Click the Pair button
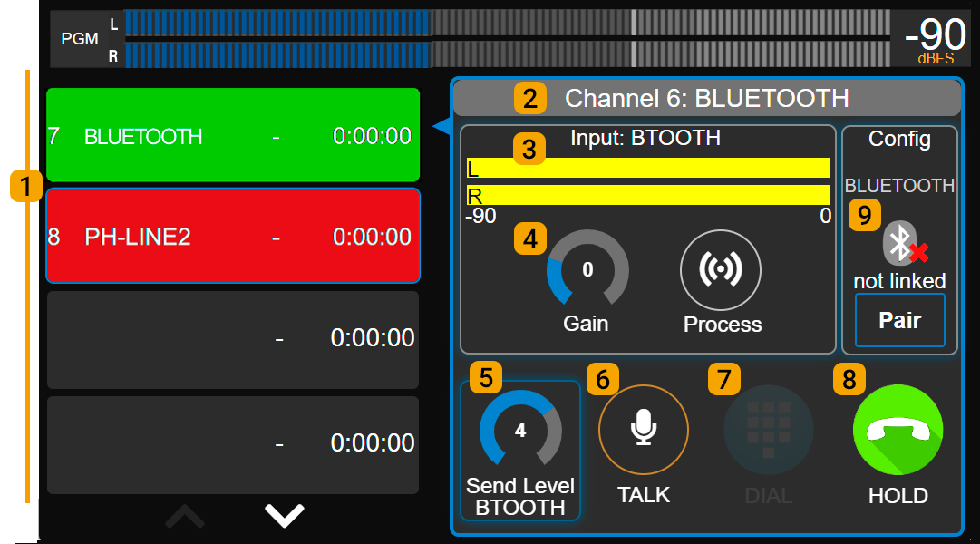Screen dimensions: 980x544 (900, 320)
